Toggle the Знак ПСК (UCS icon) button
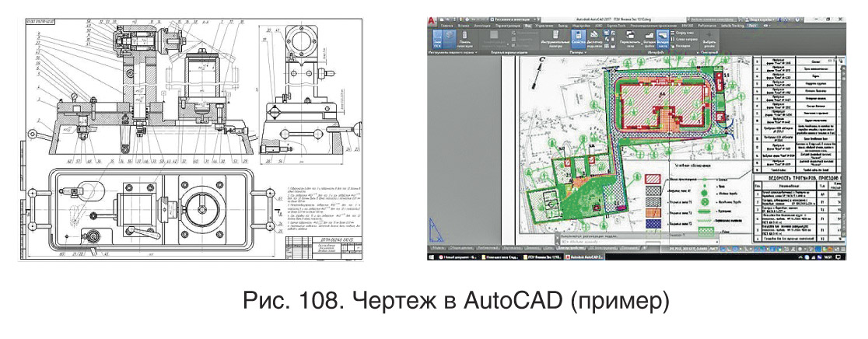 [439, 39]
